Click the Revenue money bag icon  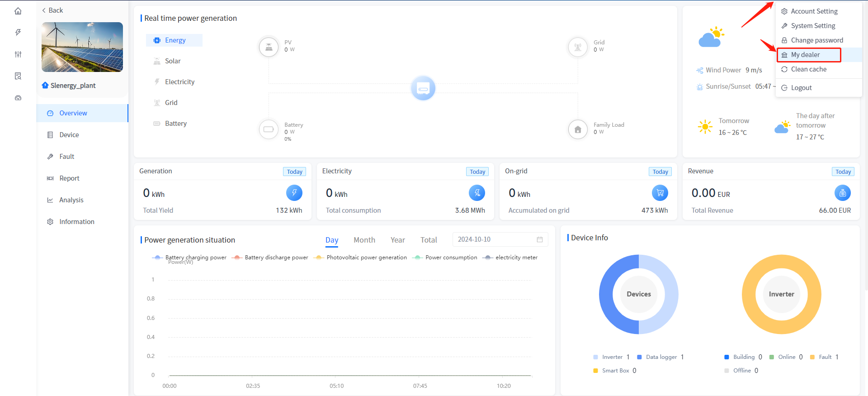842,193
